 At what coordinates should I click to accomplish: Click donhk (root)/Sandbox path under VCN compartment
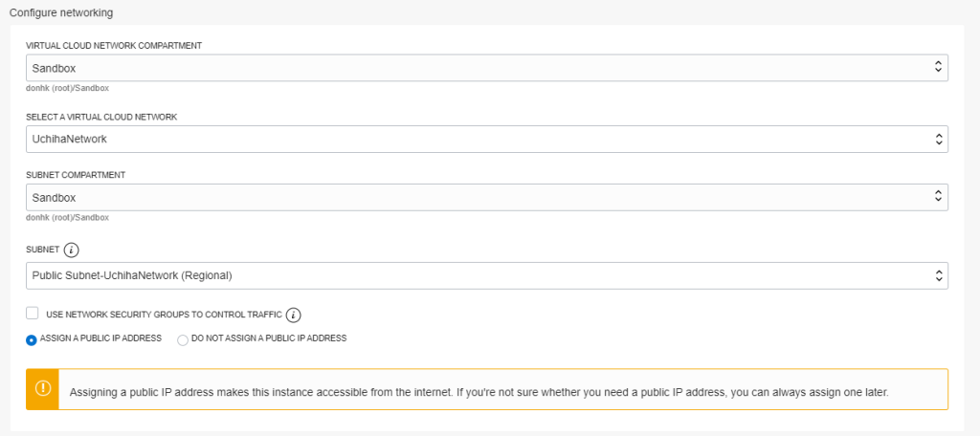pos(68,88)
